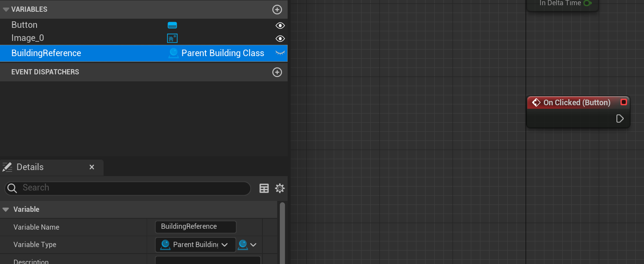Select the Button variable row

coord(144,25)
